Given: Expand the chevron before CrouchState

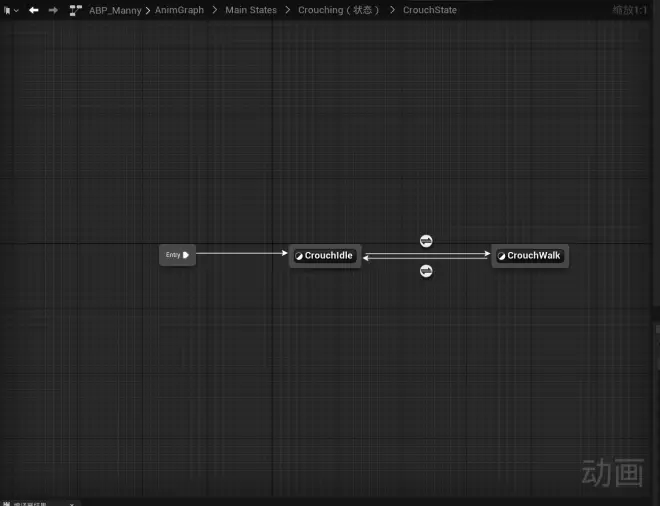Looking at the screenshot, I should pos(392,10).
